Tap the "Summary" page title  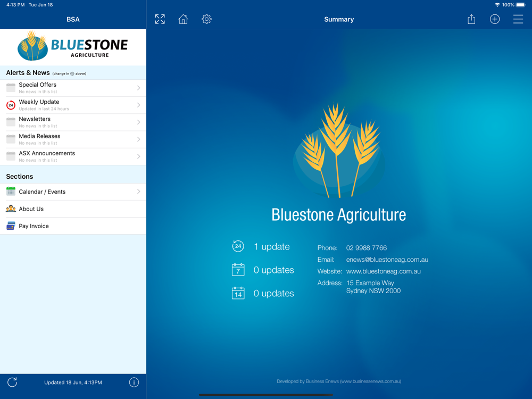pos(339,19)
